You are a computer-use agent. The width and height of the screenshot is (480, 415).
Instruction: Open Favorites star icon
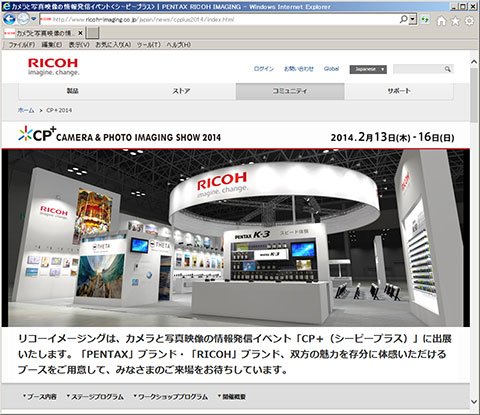[x=455, y=21]
